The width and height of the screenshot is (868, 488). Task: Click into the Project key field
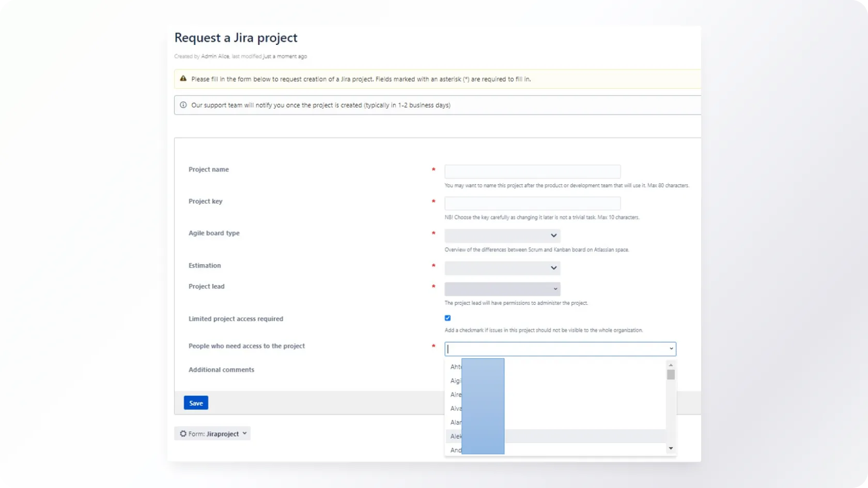pyautogui.click(x=532, y=203)
